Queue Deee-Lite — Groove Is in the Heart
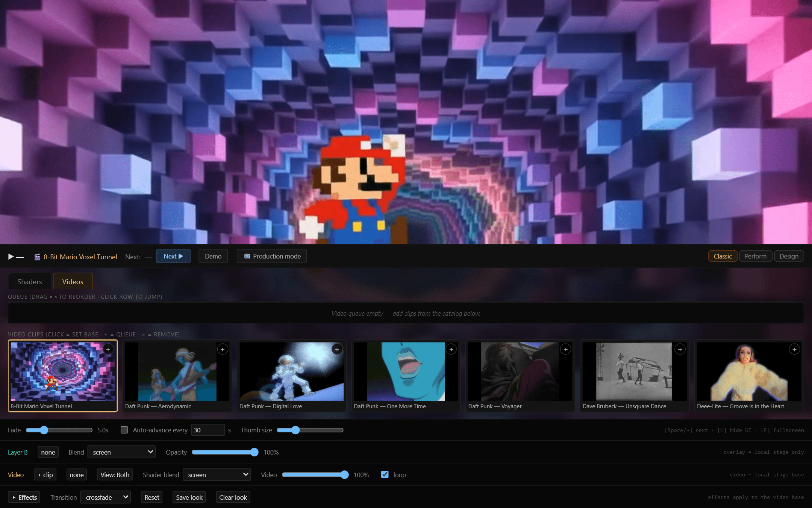The image size is (812, 508). 794,349
